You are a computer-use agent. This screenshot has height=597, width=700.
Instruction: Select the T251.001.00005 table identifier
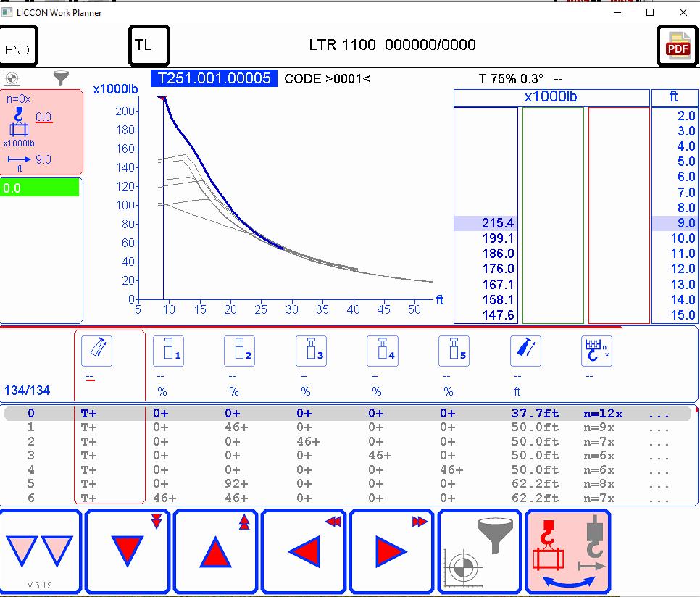point(214,78)
